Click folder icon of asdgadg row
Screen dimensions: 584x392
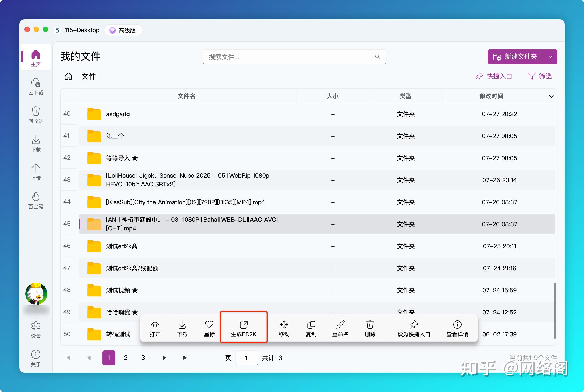(x=94, y=114)
